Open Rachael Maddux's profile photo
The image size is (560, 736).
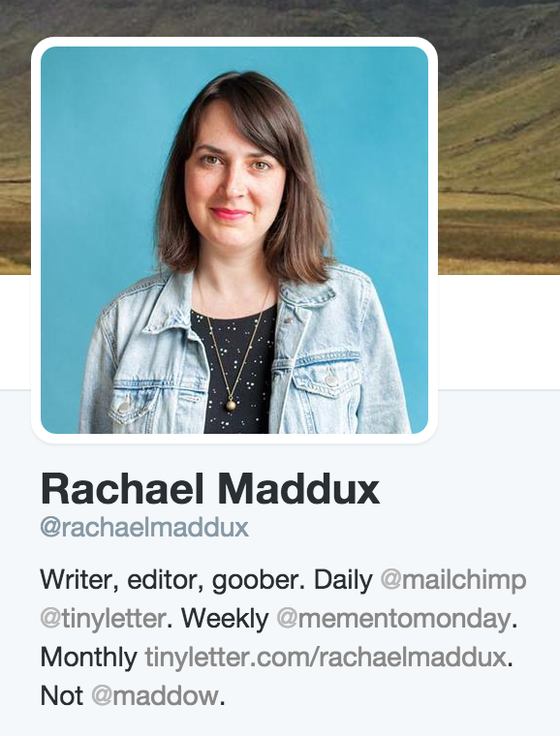[x=234, y=240]
